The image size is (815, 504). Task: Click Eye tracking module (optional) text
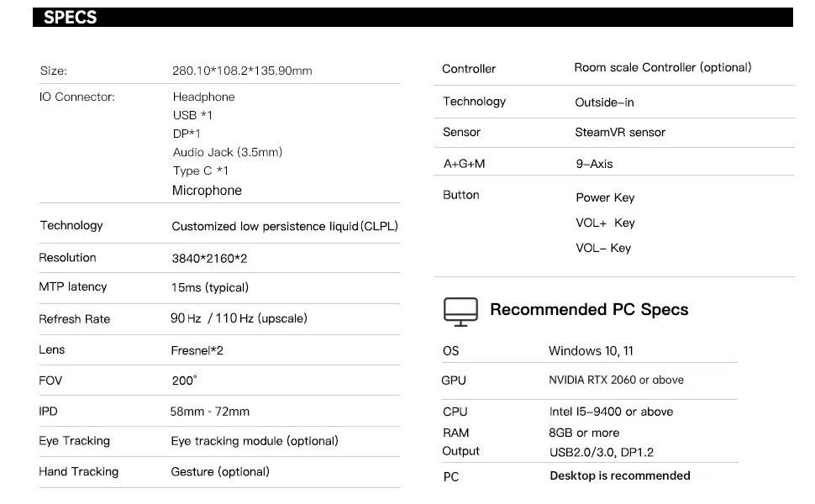[x=255, y=441]
